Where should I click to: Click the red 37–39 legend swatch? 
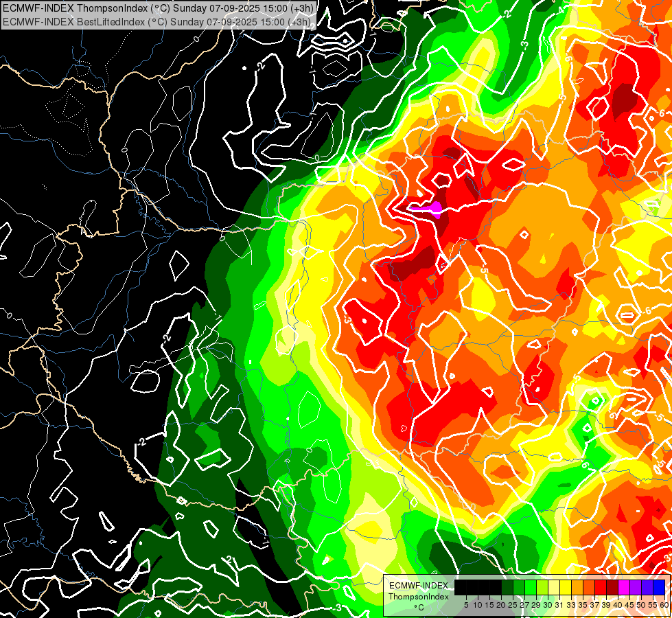click(601, 587)
